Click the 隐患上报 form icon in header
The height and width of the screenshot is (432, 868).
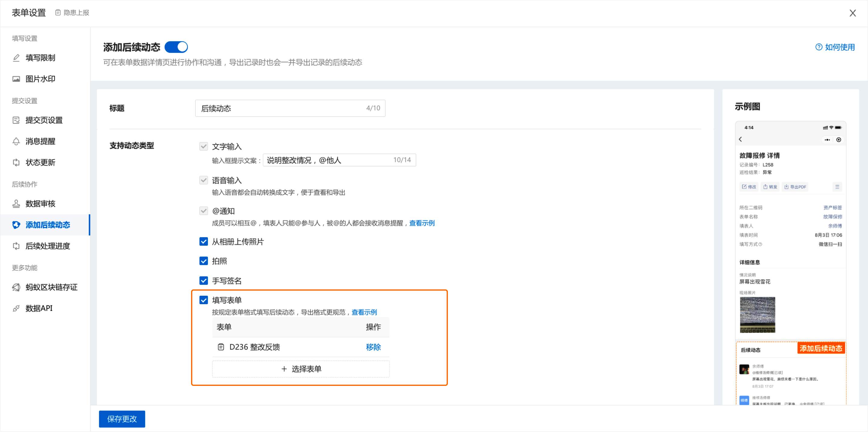58,13
